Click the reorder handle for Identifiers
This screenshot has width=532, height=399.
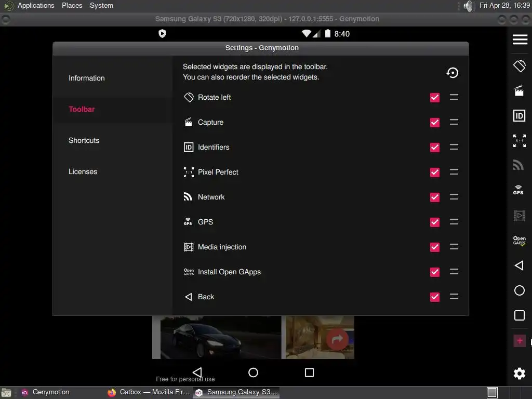click(454, 147)
